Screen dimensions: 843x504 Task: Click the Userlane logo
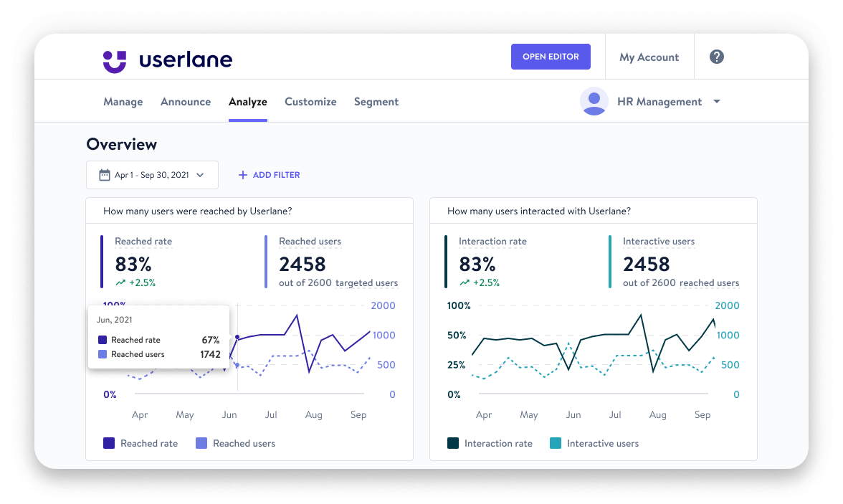coord(168,59)
